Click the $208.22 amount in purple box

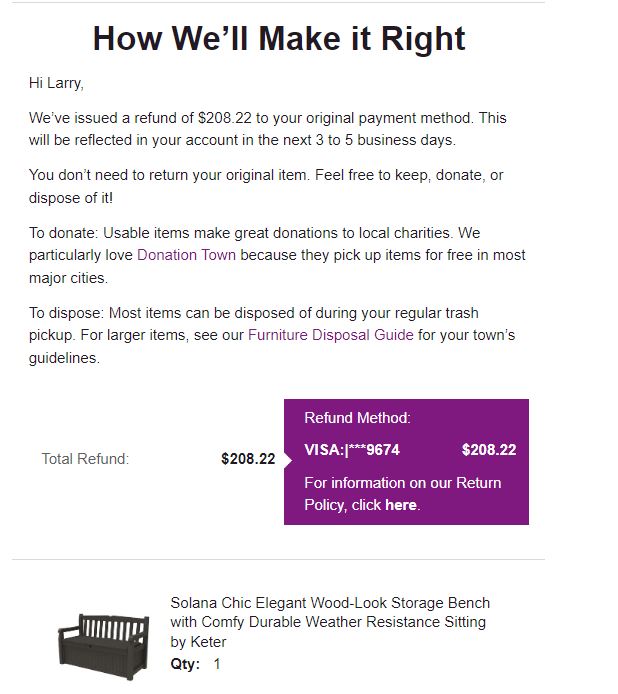[489, 450]
